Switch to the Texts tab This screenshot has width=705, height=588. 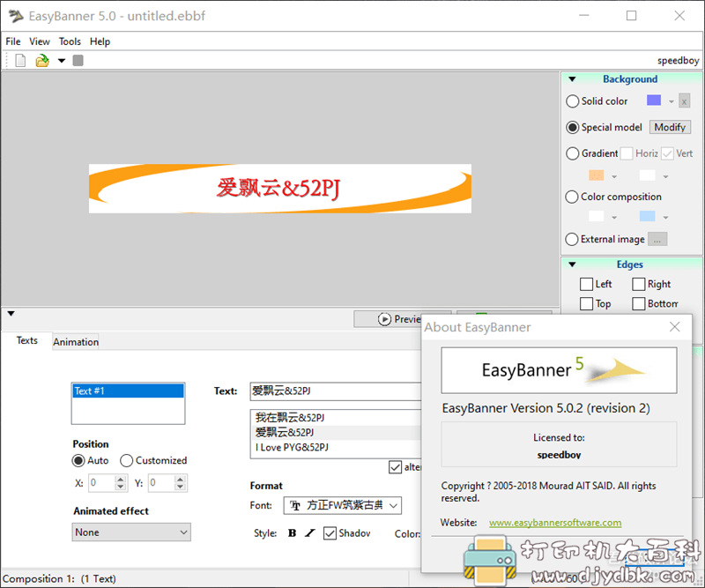(27, 340)
